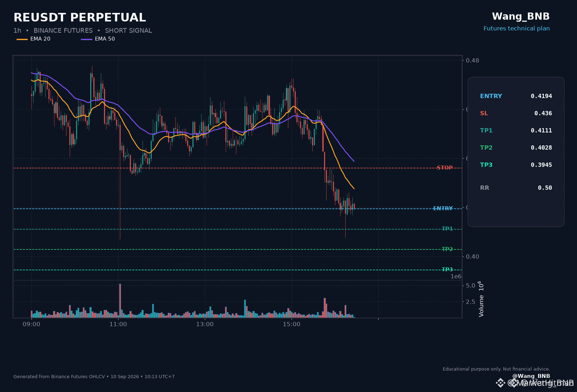
Task: Click the orange EMA 20 legend line
Action: 22,39
